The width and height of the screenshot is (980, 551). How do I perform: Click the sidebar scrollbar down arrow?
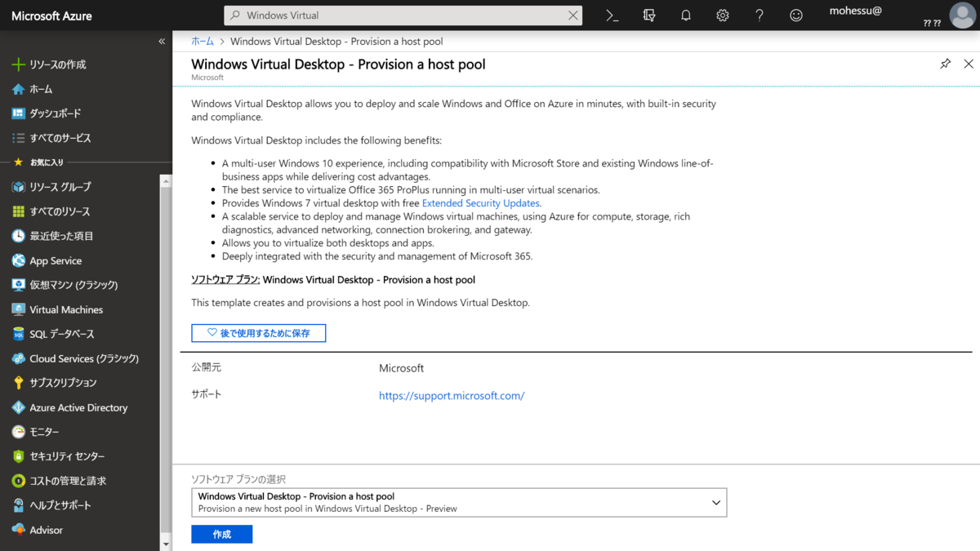click(166, 544)
